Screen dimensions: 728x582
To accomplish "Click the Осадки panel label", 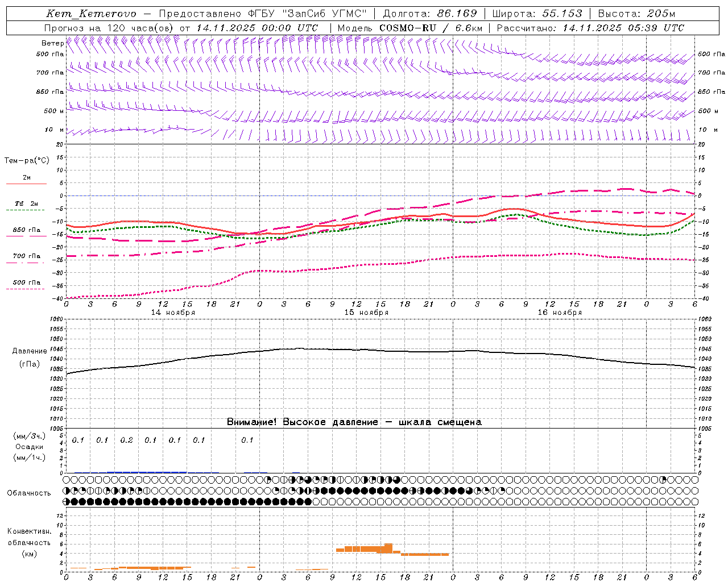I will (x=29, y=447).
